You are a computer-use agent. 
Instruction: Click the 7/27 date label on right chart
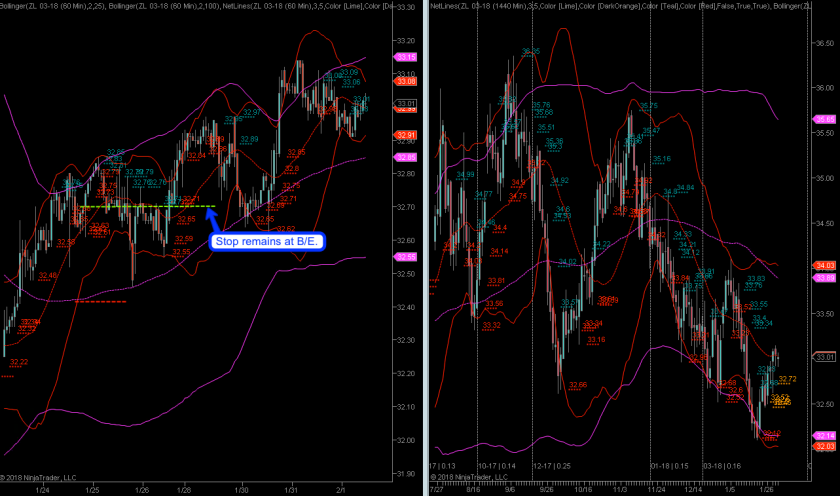tap(437, 489)
